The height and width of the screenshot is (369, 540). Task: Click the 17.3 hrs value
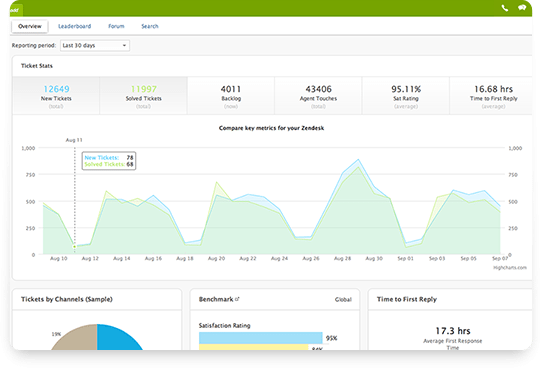(453, 331)
